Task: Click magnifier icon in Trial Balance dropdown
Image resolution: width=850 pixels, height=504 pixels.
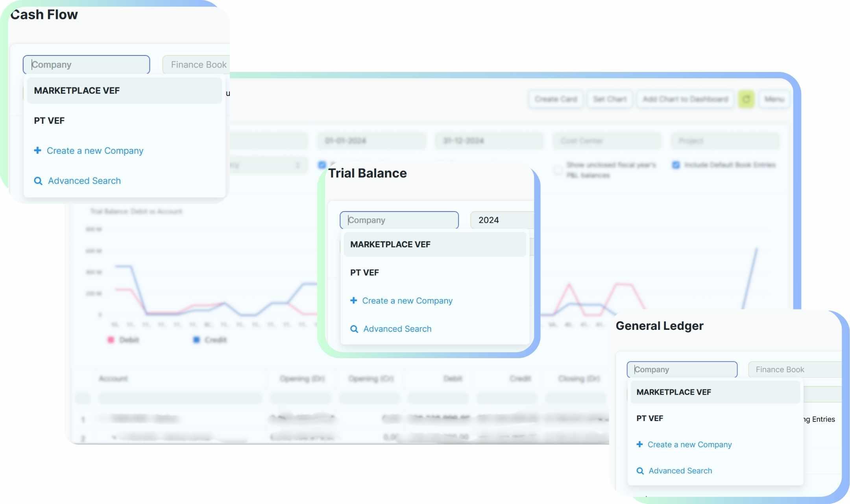Action: coord(354,329)
